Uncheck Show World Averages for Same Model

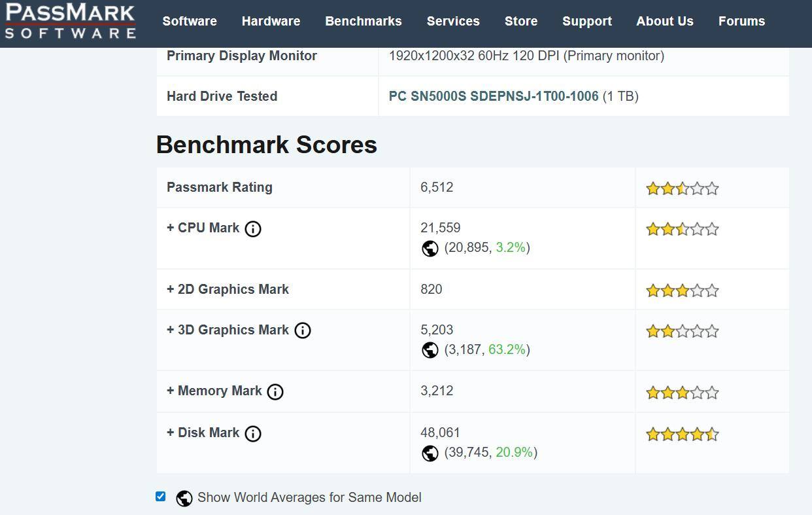coord(160,496)
